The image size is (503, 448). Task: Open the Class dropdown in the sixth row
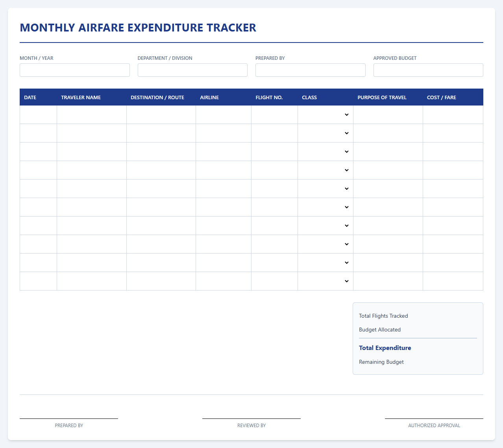click(x=325, y=207)
